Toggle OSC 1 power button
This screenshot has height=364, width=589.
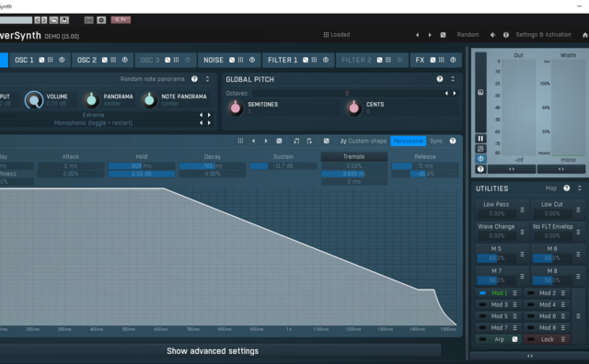pos(62,60)
